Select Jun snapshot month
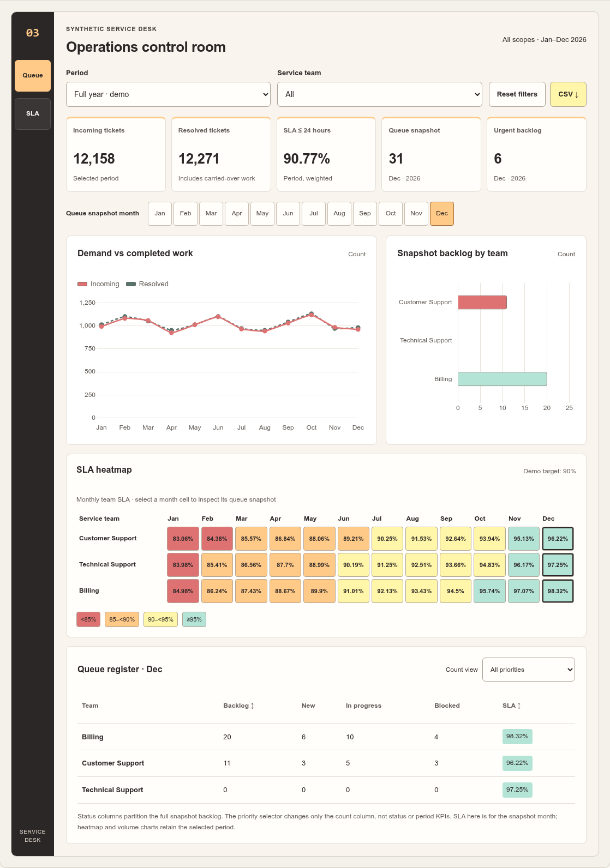Screen dimensions: 610x868 pos(288,214)
